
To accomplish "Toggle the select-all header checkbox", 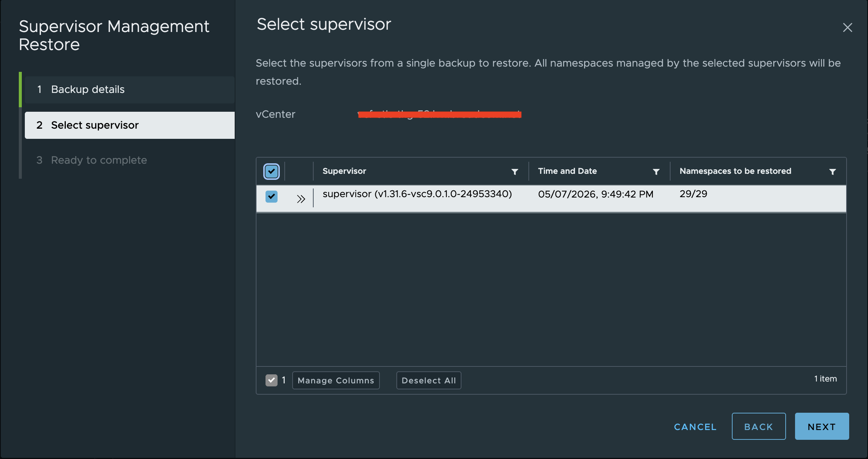I will [272, 172].
